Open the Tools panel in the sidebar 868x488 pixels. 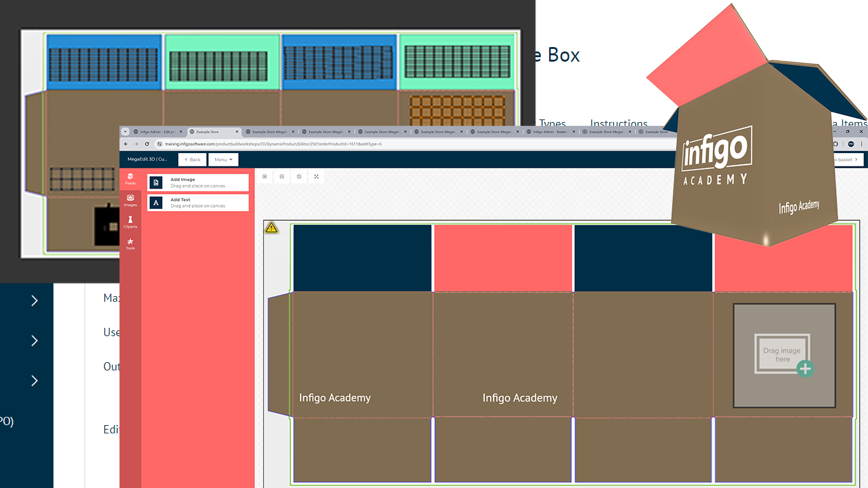coord(130,244)
